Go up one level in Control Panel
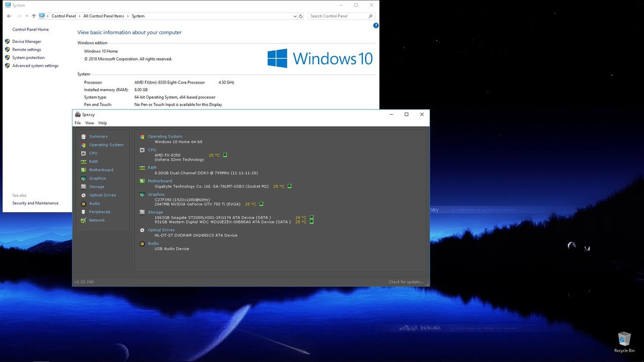 34,16
